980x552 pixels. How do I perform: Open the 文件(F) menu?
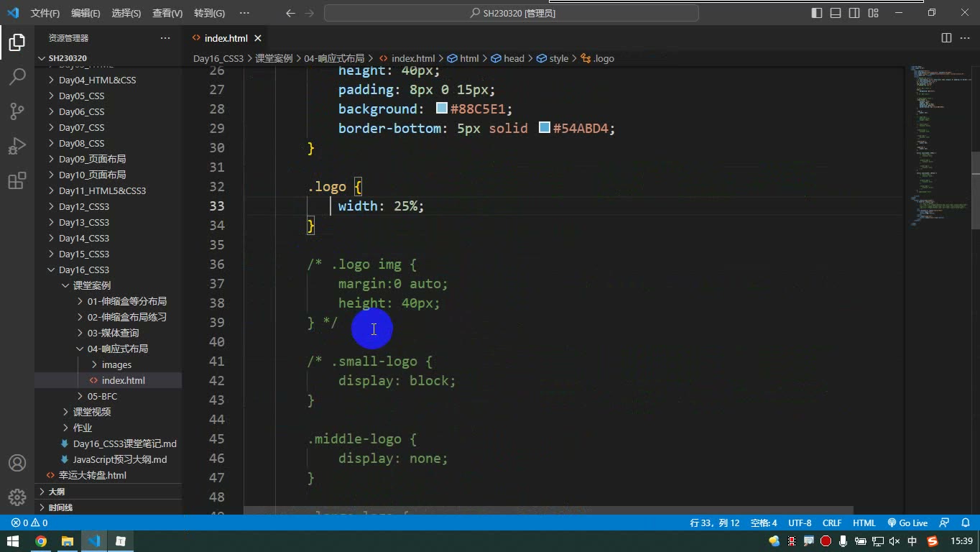coord(45,13)
